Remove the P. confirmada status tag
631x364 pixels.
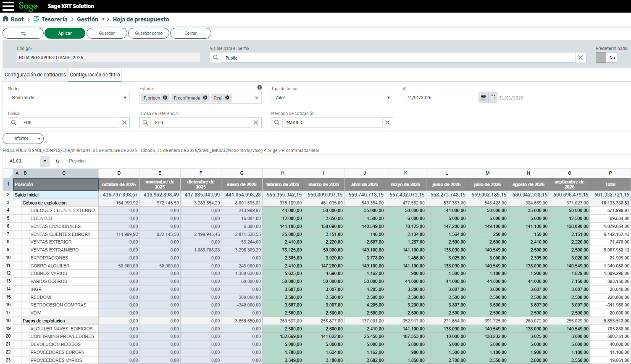pos(205,98)
